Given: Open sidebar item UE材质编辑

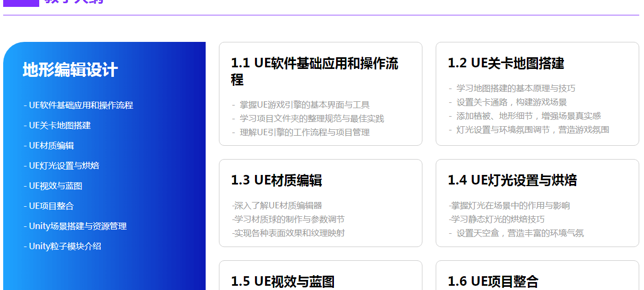Looking at the screenshot, I should tap(49, 145).
